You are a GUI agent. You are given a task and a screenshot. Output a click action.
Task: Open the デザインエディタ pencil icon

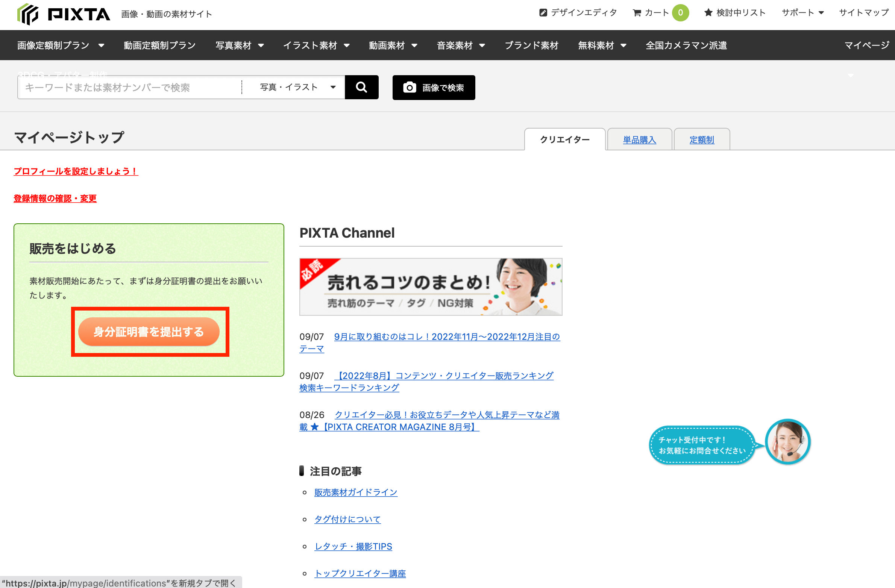tap(543, 13)
